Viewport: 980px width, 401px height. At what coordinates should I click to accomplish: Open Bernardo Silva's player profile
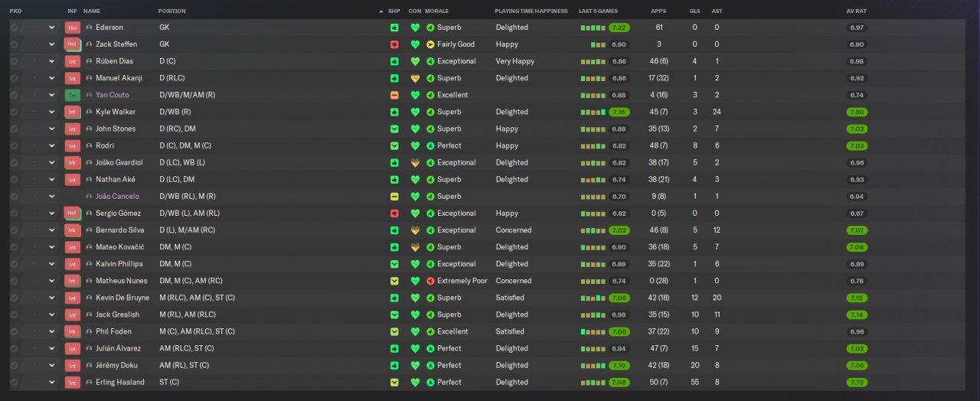pyautogui.click(x=118, y=230)
